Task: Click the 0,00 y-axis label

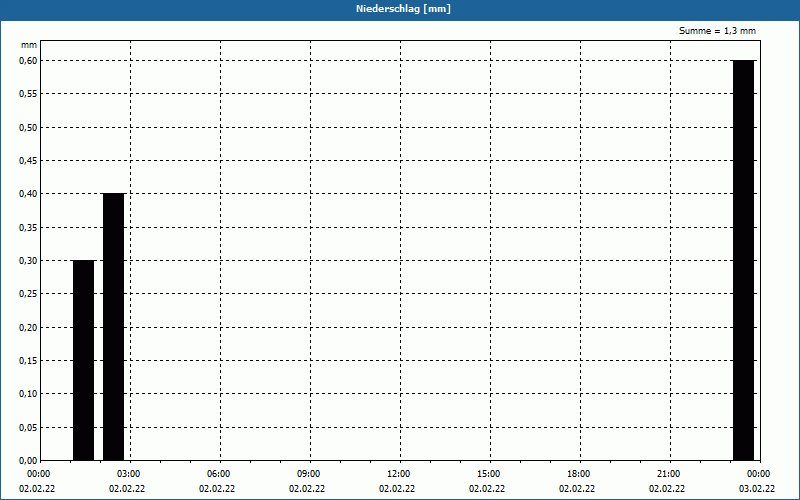Action: (x=28, y=461)
